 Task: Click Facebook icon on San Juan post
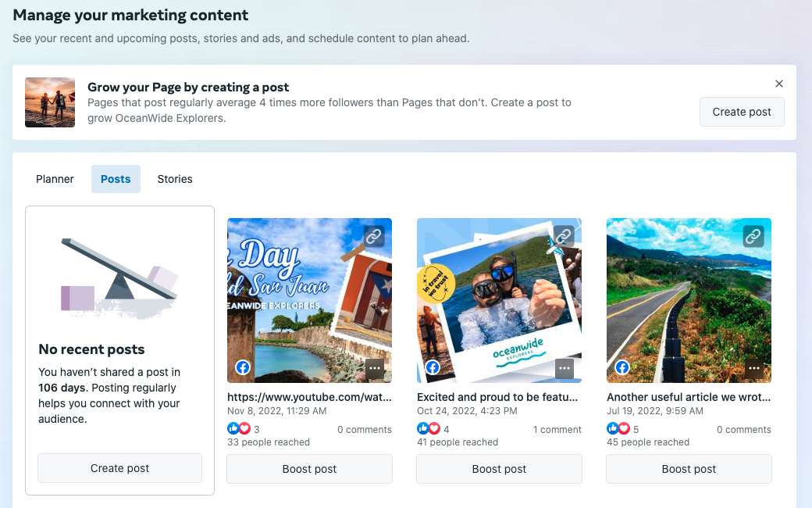pyautogui.click(x=243, y=367)
